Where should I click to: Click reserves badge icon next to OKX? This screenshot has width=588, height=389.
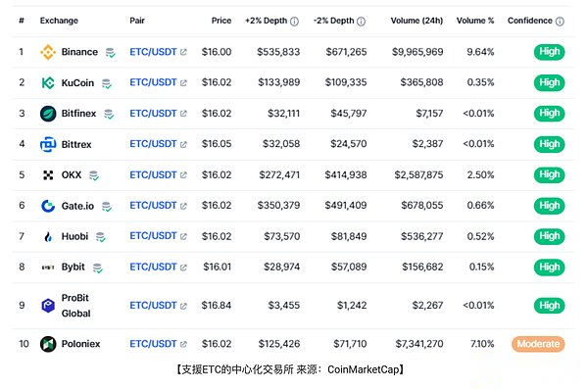(94, 175)
